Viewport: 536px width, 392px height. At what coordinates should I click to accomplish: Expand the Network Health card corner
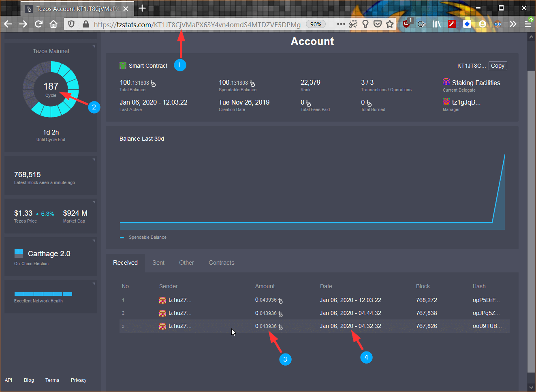tap(94, 283)
